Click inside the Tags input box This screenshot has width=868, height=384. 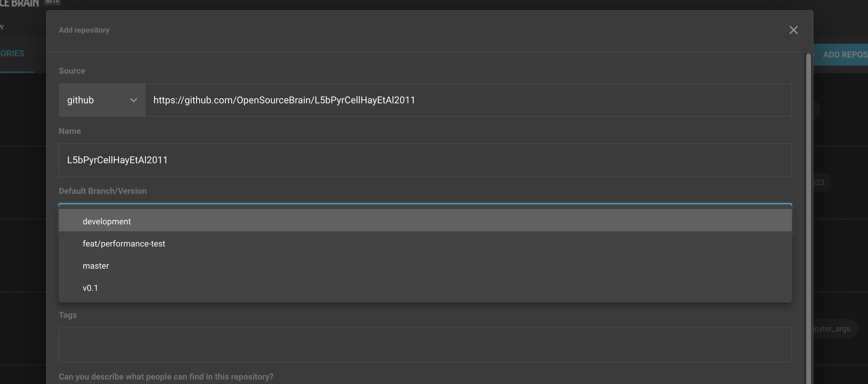click(425, 344)
